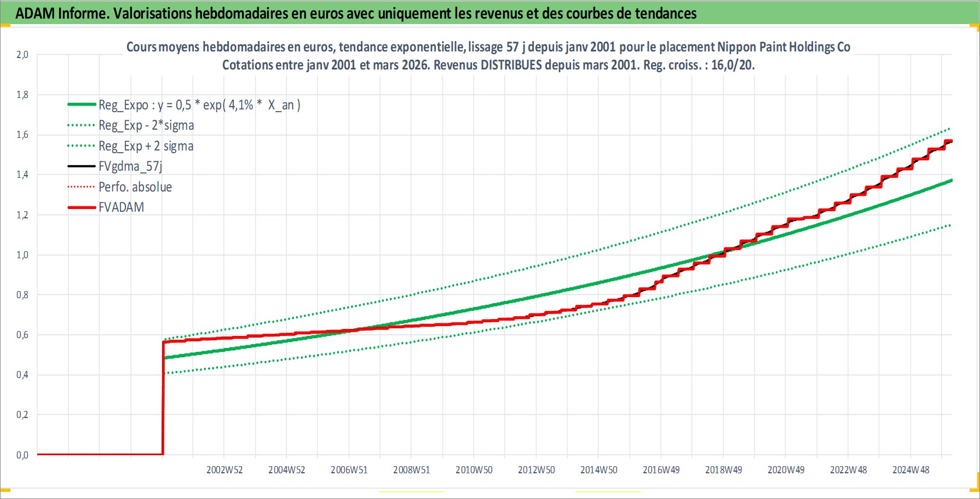The image size is (980, 499).
Task: Click the lower dotted green -2 sigma curve end
Action: coord(949,225)
